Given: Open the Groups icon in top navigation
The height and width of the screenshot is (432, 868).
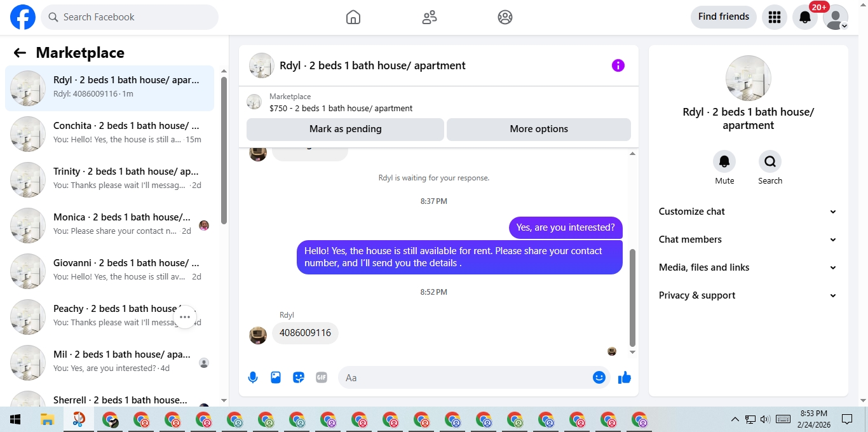Looking at the screenshot, I should coord(505,17).
